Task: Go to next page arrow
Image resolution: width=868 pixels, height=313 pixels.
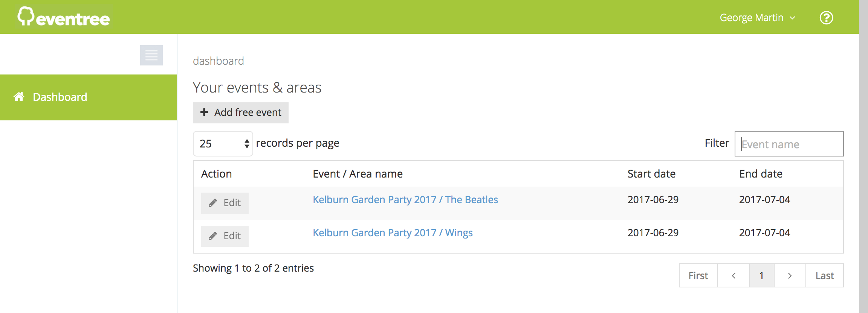Action: (790, 276)
